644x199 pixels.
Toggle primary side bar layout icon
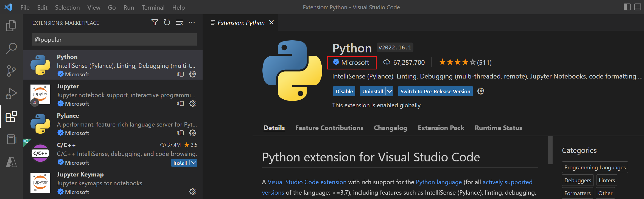(x=627, y=7)
